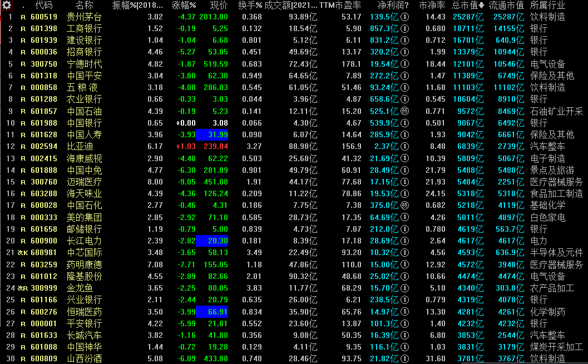
Task: Select stock code 601012
Action: (x=44, y=276)
